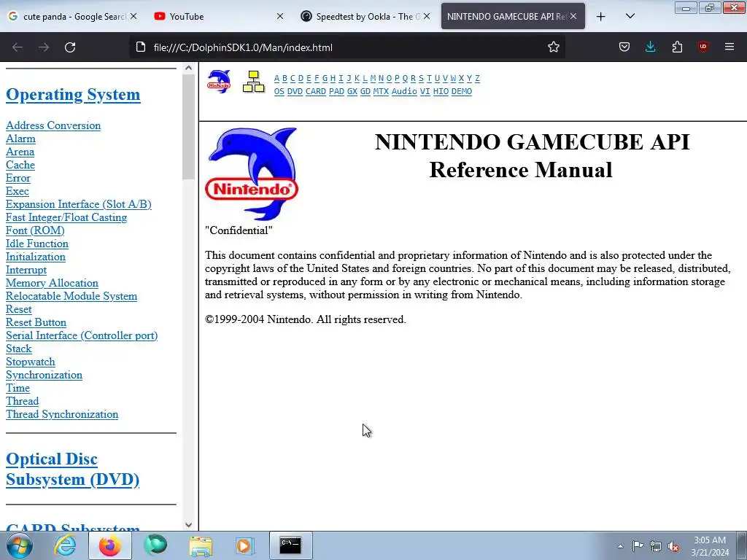Image resolution: width=747 pixels, height=560 pixels.
Task: Select the NINTENDO GAMECUBE API tab
Action: click(513, 16)
